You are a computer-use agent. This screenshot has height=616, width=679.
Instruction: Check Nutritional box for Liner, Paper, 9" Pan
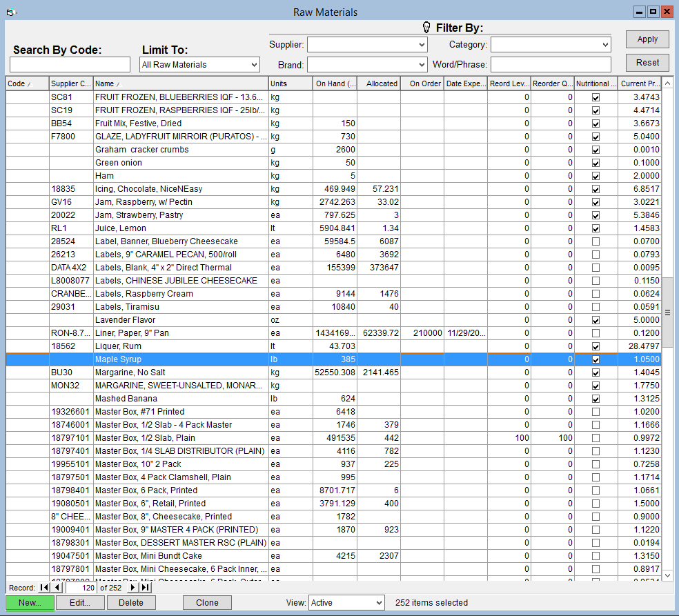[596, 333]
